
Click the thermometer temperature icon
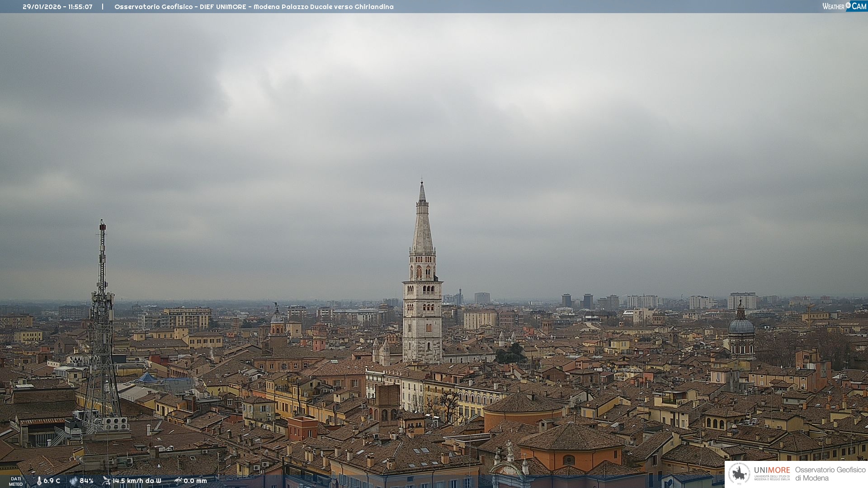tap(39, 481)
